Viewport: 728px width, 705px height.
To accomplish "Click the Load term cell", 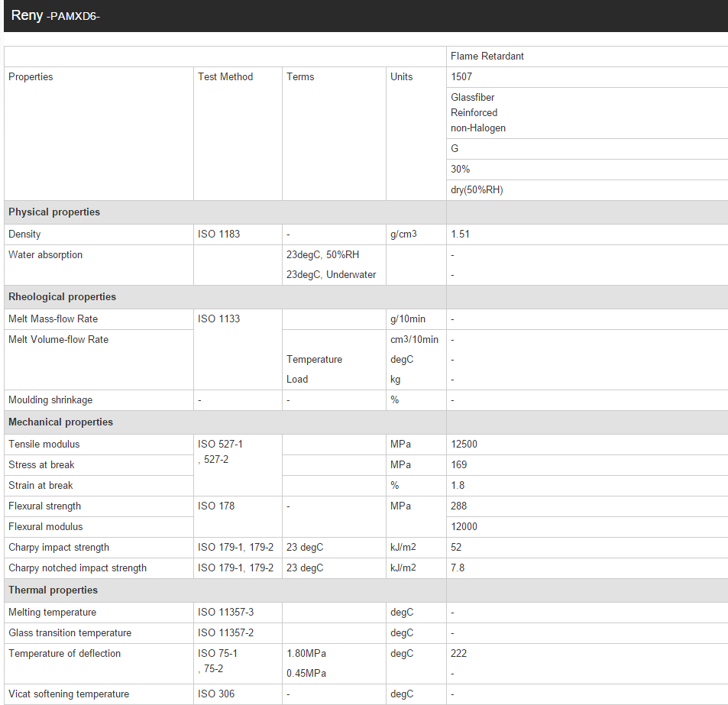I will (x=296, y=380).
